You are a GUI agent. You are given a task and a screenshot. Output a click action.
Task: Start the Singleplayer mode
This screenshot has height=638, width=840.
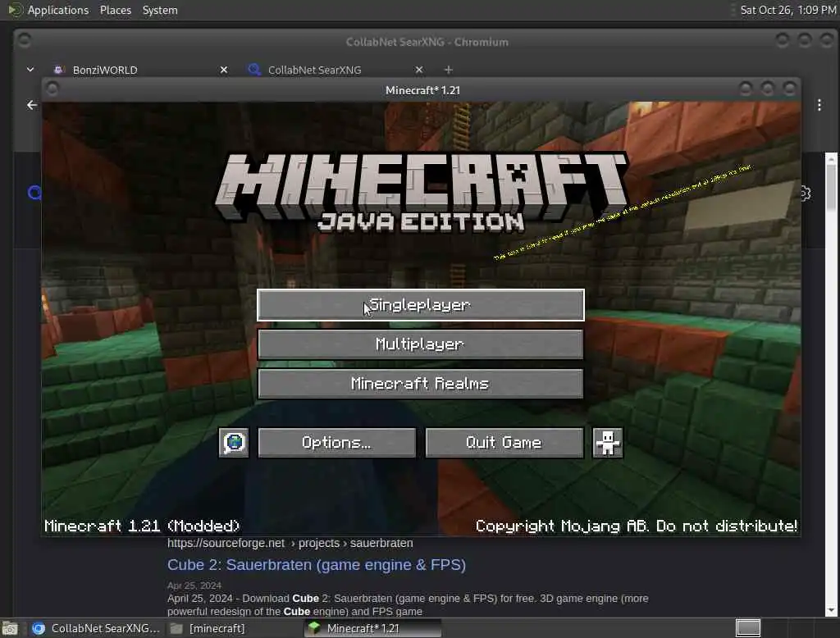421,305
